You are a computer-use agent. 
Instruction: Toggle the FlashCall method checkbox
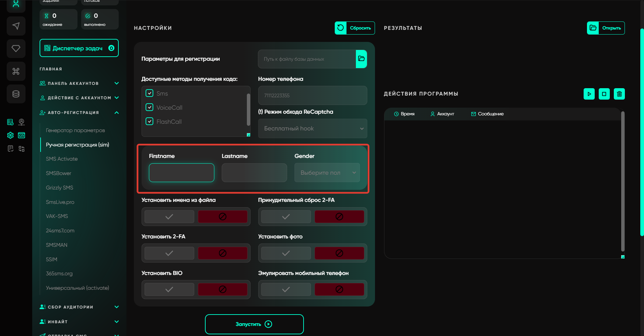pos(150,121)
